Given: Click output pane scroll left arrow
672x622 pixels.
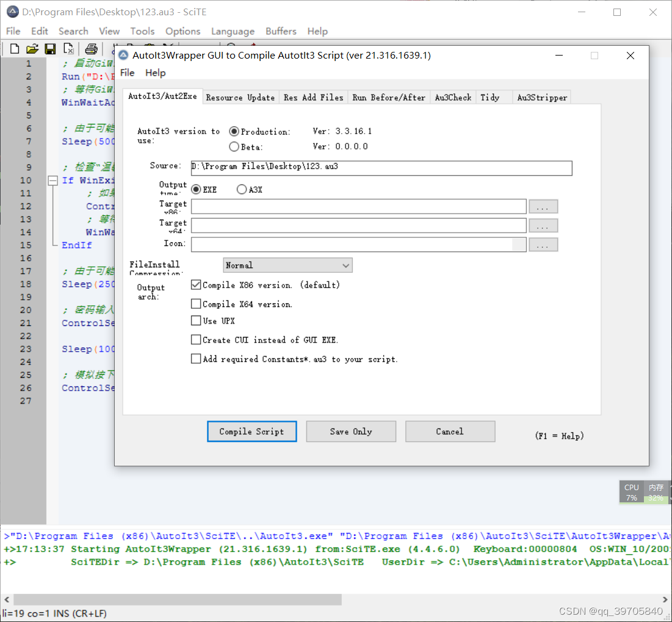Looking at the screenshot, I should point(7,599).
